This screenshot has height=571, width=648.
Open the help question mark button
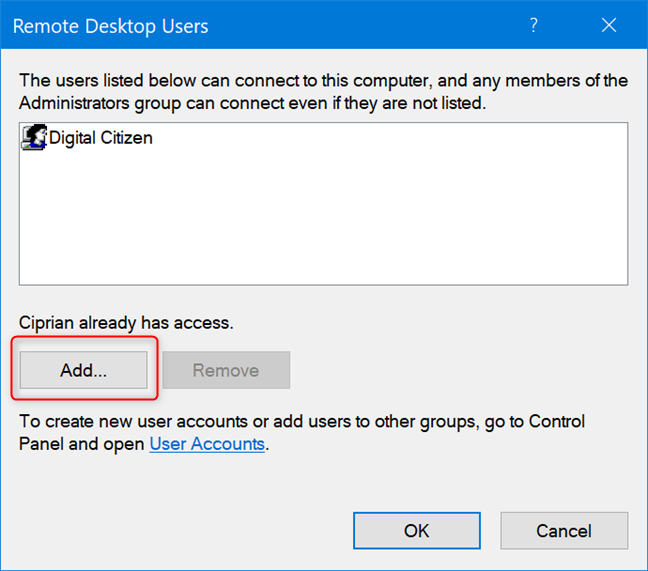[534, 25]
